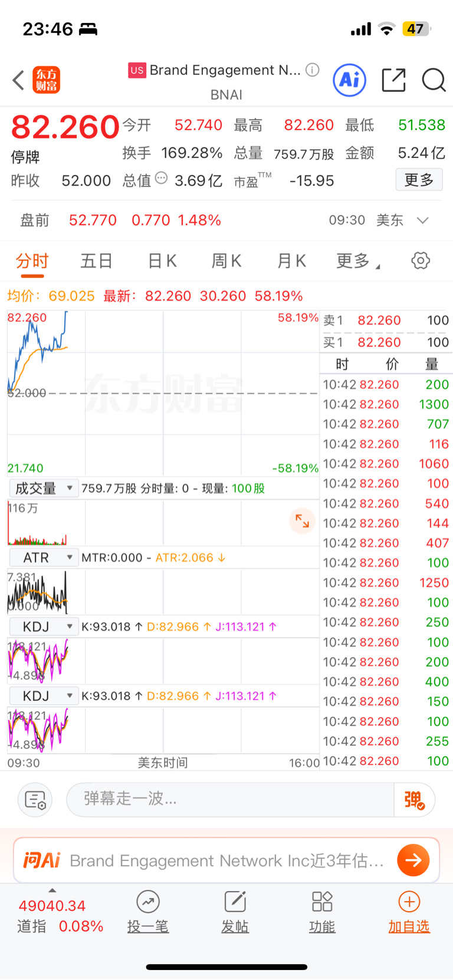Tap the orange arrow in 问Ai bar
The height and width of the screenshot is (980, 453).
pos(413,860)
